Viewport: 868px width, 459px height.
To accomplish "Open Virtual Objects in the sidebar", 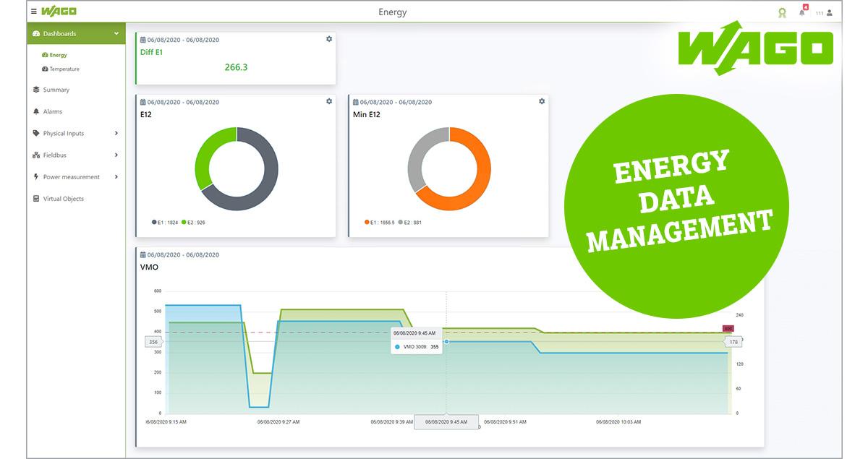I will [x=63, y=199].
